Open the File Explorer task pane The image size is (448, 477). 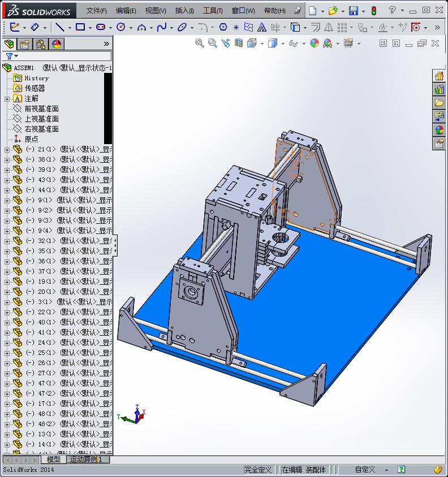[x=439, y=103]
